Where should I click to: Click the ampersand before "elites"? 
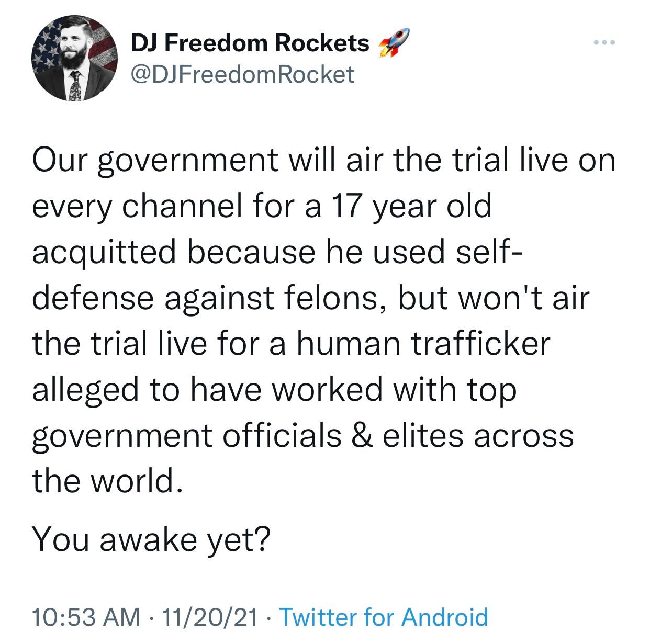coord(360,435)
